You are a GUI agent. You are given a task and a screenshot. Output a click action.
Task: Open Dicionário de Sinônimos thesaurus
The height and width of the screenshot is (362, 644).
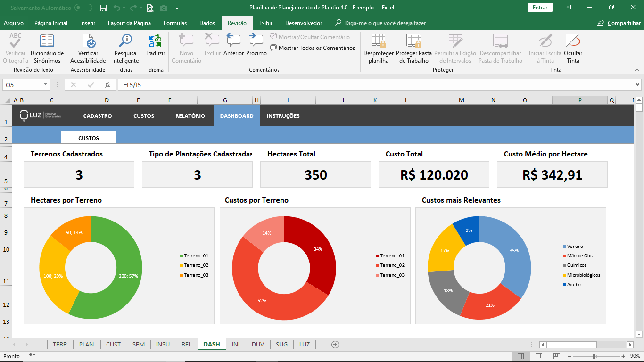tap(47, 49)
